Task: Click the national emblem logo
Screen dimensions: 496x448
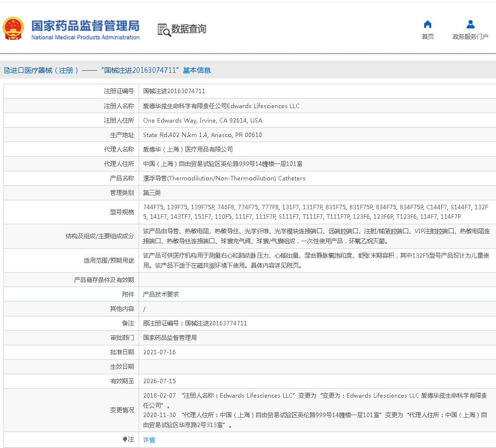Action: point(13,28)
